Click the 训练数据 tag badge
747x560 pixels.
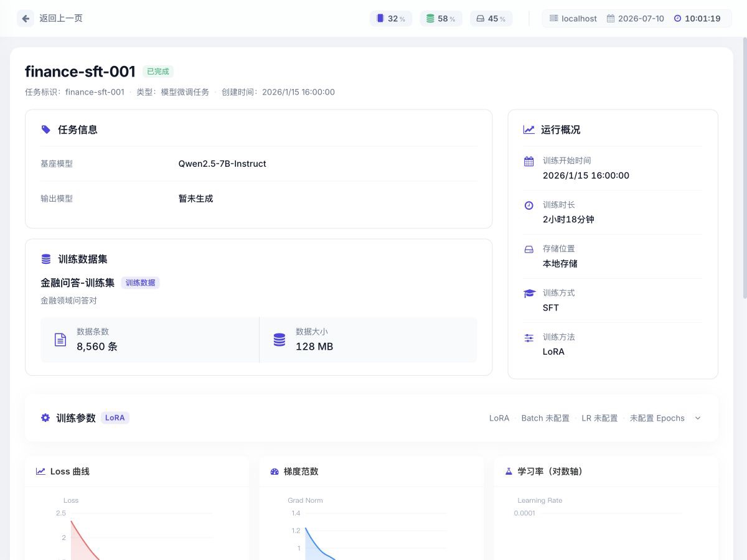point(141,282)
